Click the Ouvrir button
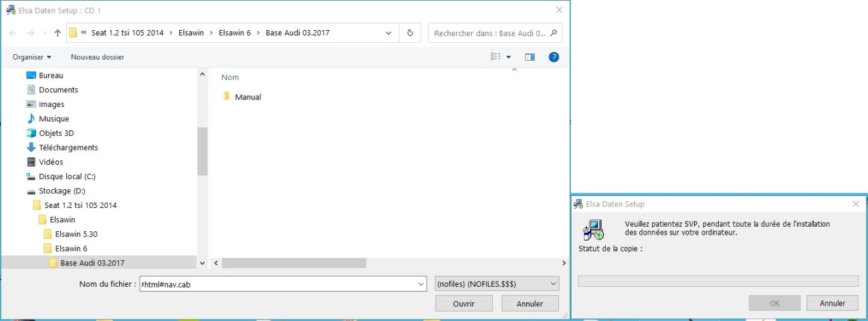This screenshot has height=321, width=868. [463, 304]
